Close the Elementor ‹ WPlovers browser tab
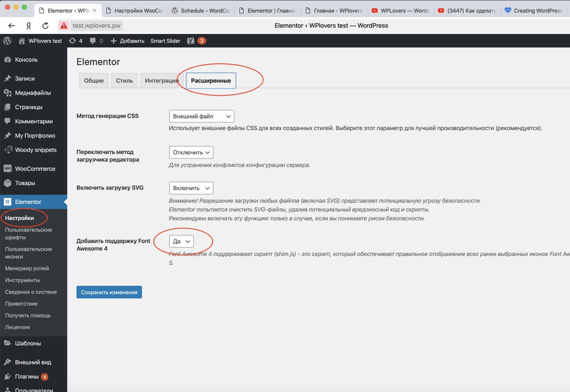Screen dimensions: 570x392 94,11
